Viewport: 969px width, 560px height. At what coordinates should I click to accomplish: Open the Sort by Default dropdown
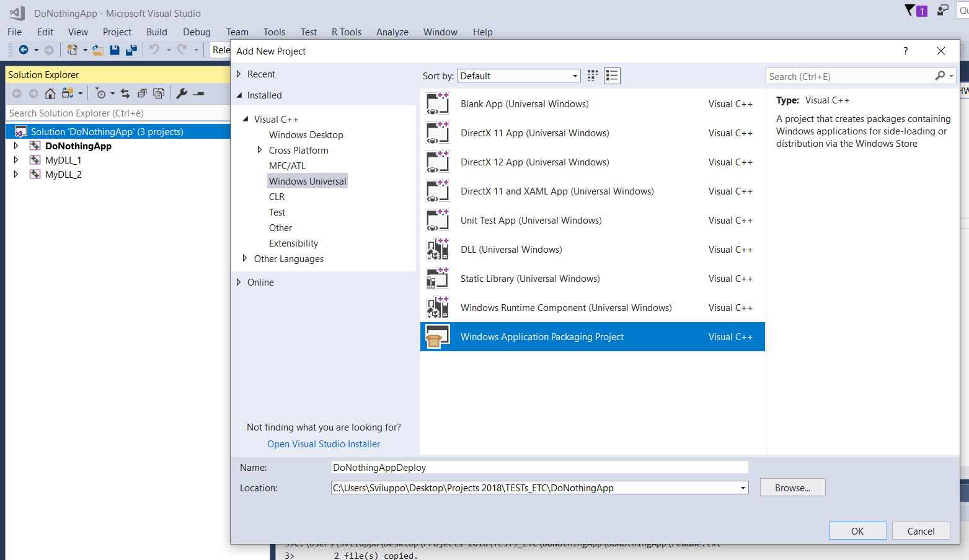(519, 76)
